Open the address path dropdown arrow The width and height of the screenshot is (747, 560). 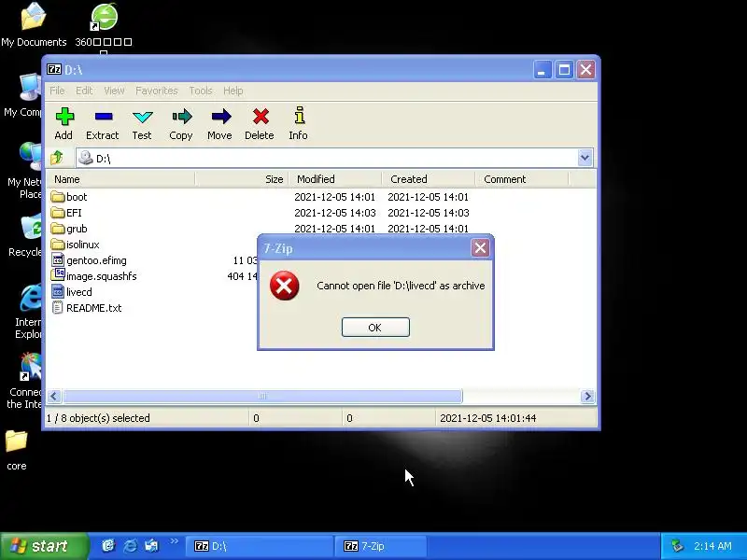(x=585, y=158)
